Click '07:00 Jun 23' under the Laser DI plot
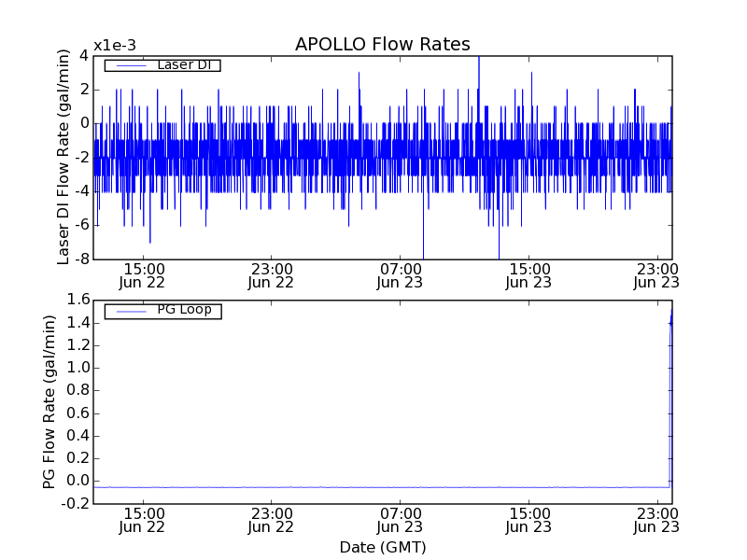 pyautogui.click(x=400, y=276)
